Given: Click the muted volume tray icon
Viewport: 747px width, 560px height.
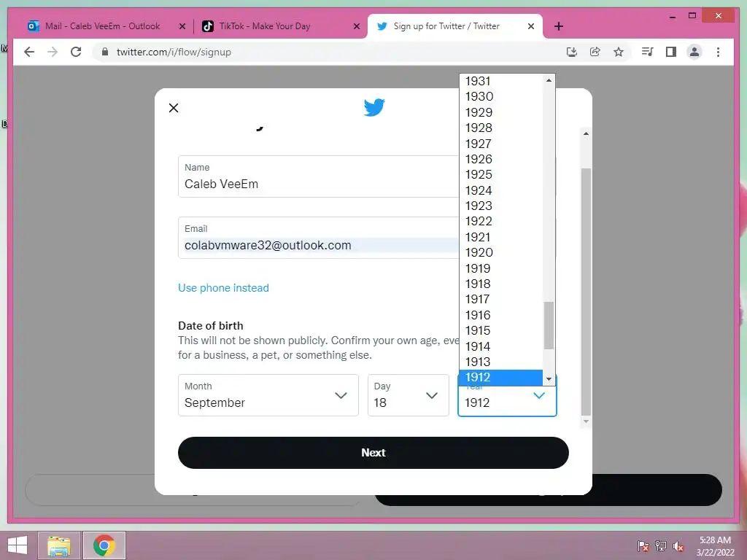Looking at the screenshot, I should click(678, 546).
